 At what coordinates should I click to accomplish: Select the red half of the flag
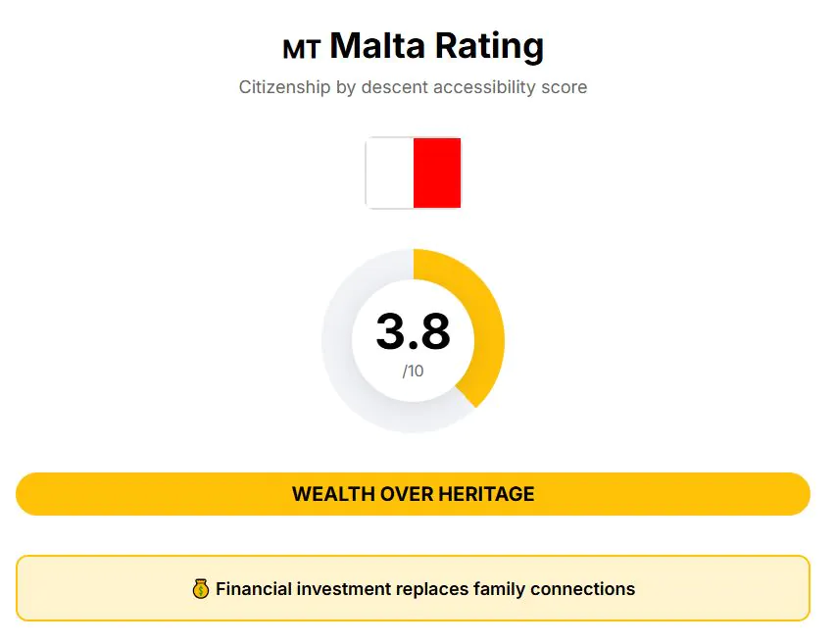point(437,173)
